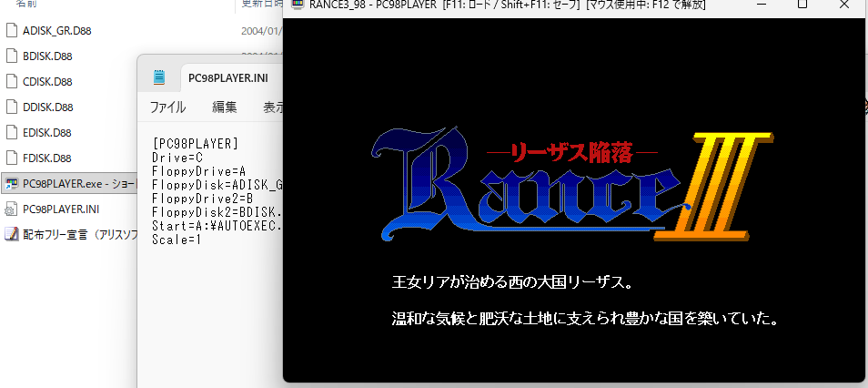Image resolution: width=868 pixels, height=388 pixels.
Task: Open 編集 menu in Notepad
Action: [x=224, y=107]
